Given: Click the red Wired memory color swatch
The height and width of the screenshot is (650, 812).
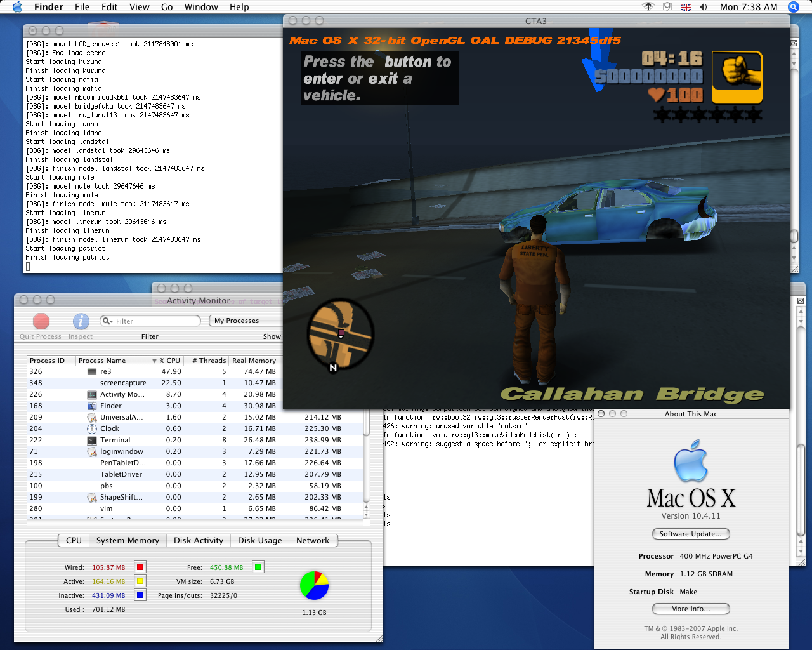Looking at the screenshot, I should click(140, 567).
